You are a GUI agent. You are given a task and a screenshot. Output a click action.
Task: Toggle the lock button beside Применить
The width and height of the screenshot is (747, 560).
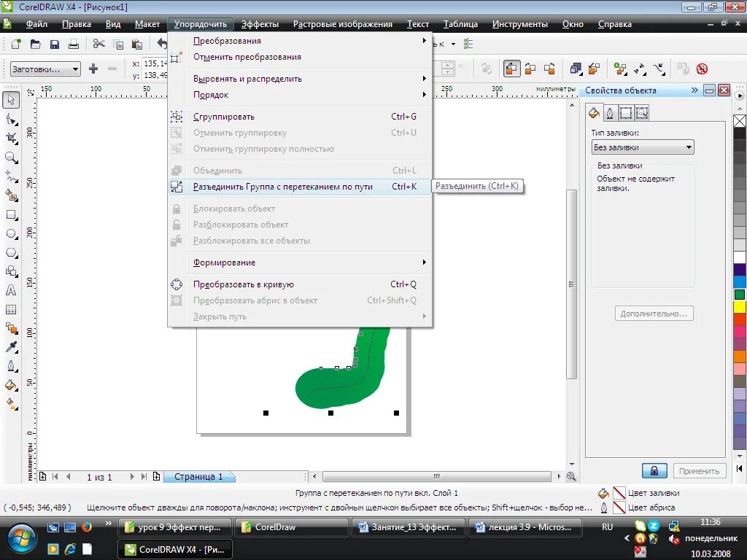[654, 471]
